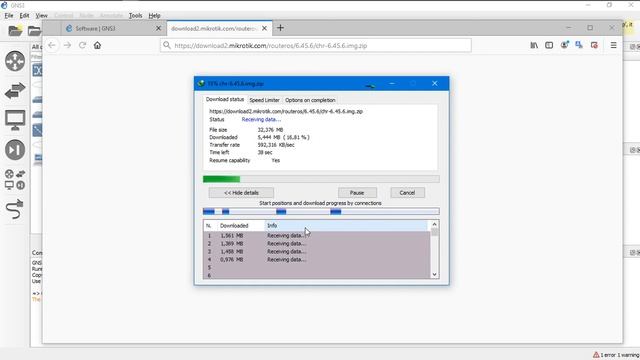This screenshot has height=360, width=640.
Task: Switch to Download status tab
Action: pyautogui.click(x=224, y=99)
